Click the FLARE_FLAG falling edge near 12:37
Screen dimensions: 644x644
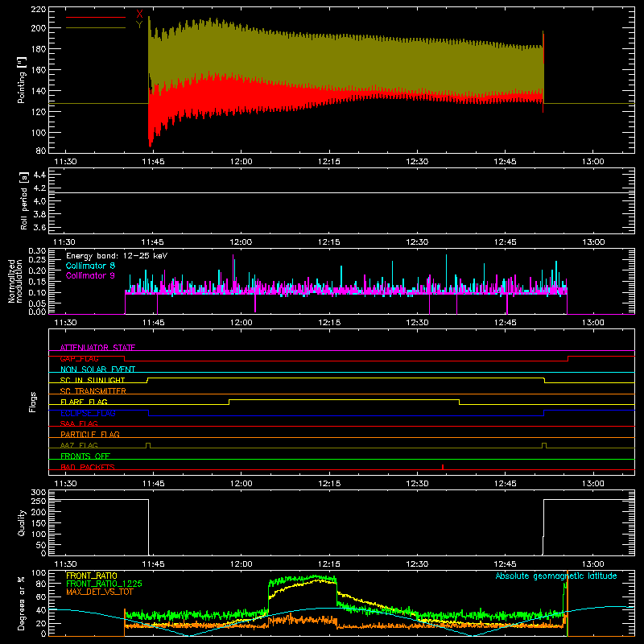pyautogui.click(x=459, y=402)
